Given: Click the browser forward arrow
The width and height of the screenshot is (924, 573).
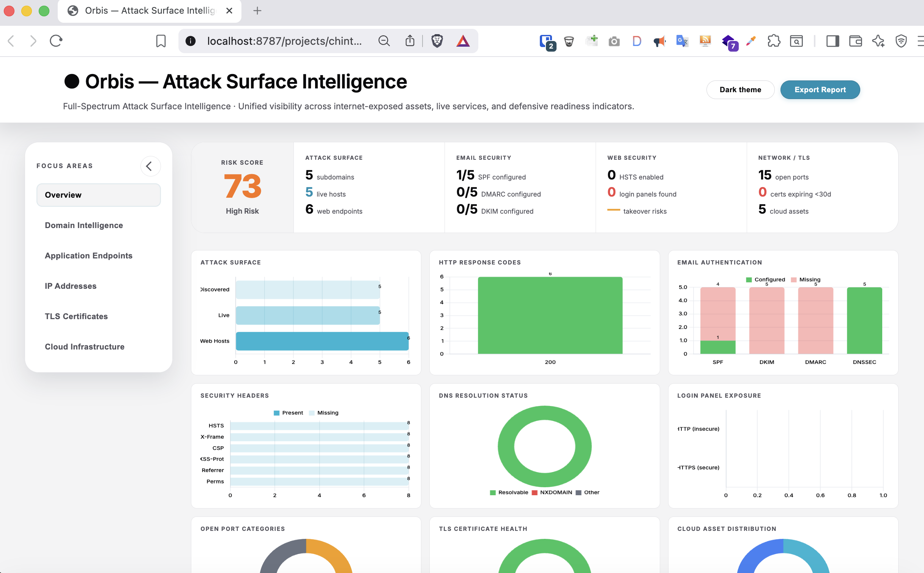Looking at the screenshot, I should 33,41.
